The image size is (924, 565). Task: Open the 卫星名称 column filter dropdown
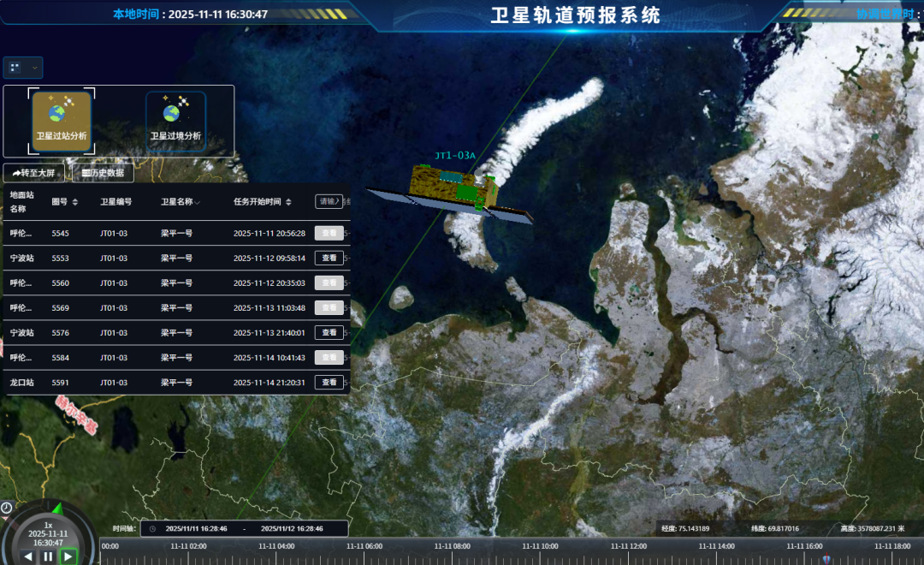click(198, 203)
